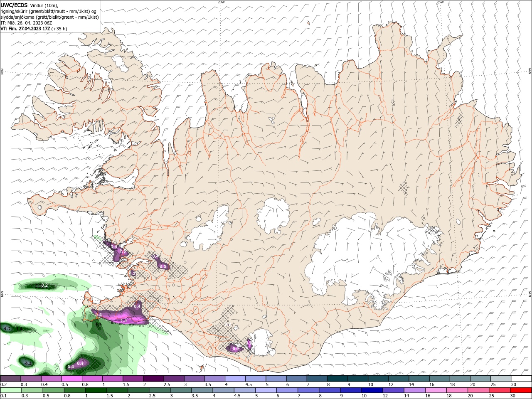This screenshot has height=399, width=532.
Task: Pick the 18–20 pink rain swatch
Action: [x=458, y=390]
